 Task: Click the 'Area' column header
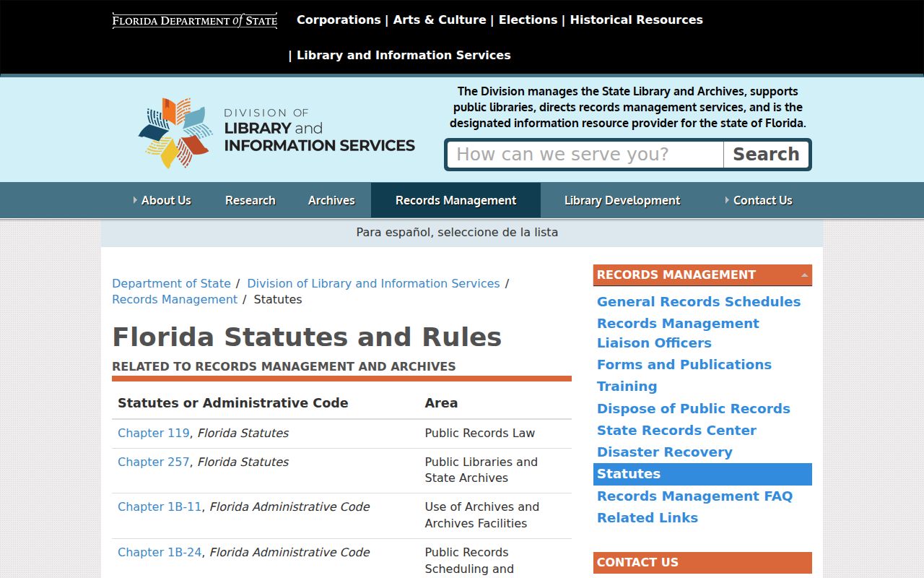(441, 402)
